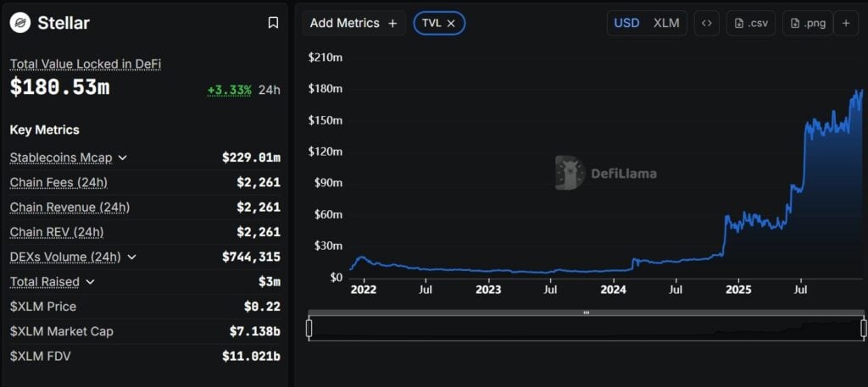
Task: Click the $0.22 XLM price value
Action: pyautogui.click(x=262, y=307)
